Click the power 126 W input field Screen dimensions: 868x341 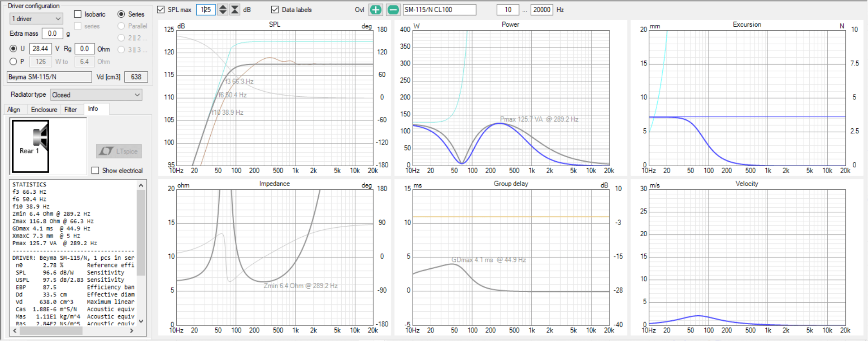pos(41,61)
